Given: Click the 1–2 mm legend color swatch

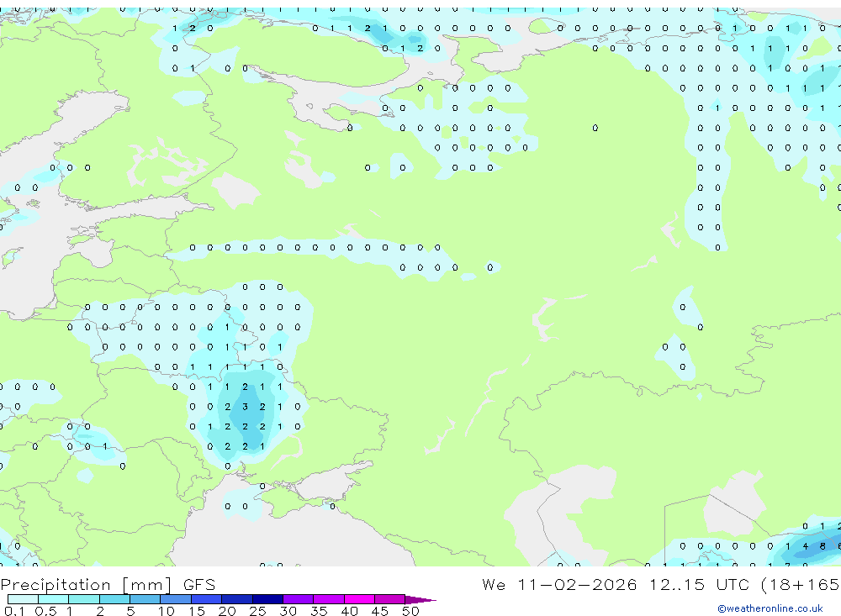Looking at the screenshot, I should click(84, 599).
